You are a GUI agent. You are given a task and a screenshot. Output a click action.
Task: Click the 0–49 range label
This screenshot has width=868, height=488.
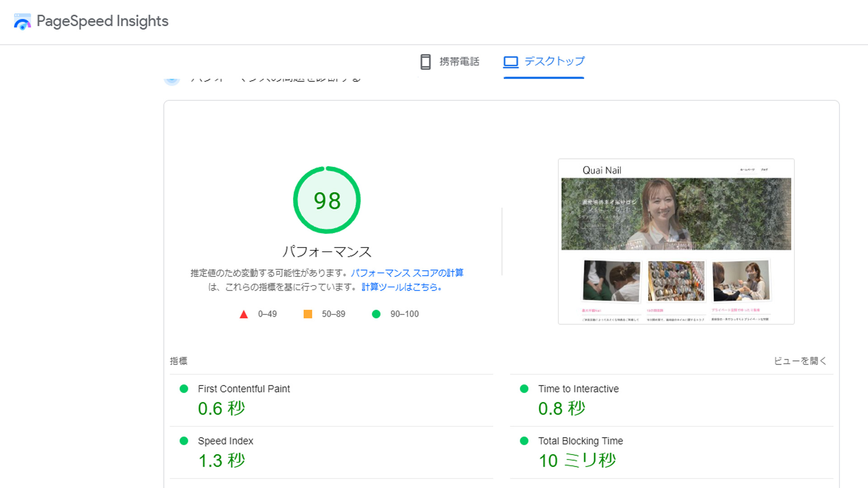coord(267,314)
